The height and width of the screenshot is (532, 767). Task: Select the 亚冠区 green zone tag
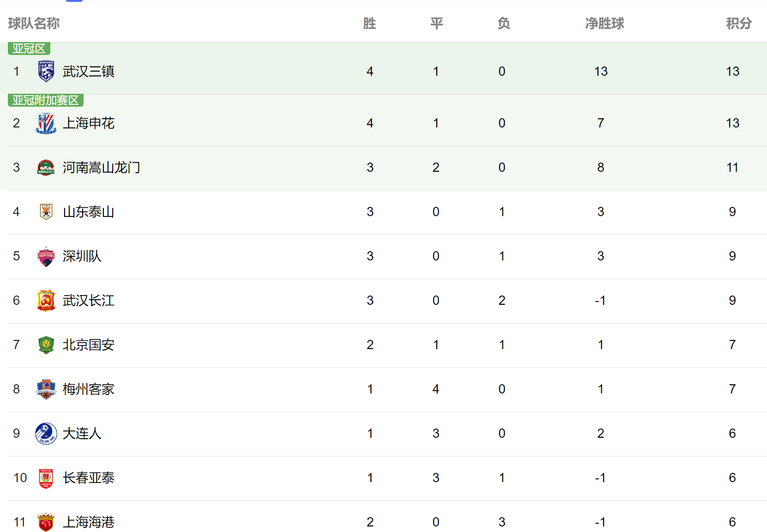tap(29, 48)
